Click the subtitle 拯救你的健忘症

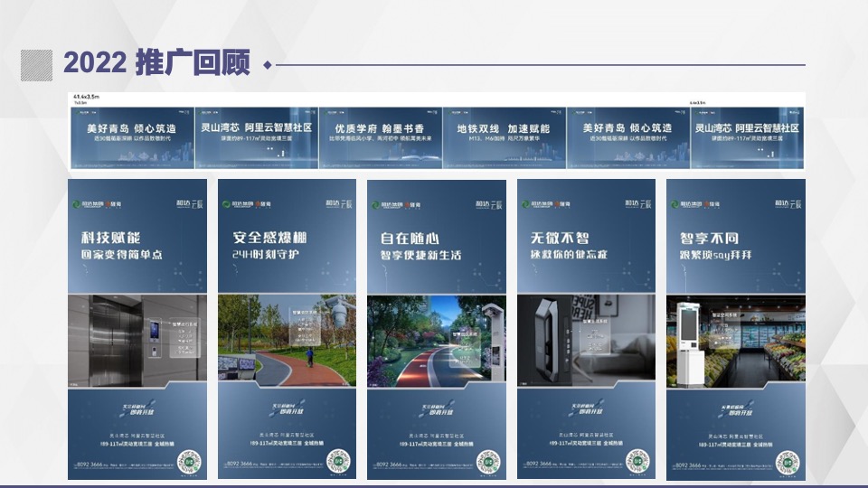coord(569,255)
